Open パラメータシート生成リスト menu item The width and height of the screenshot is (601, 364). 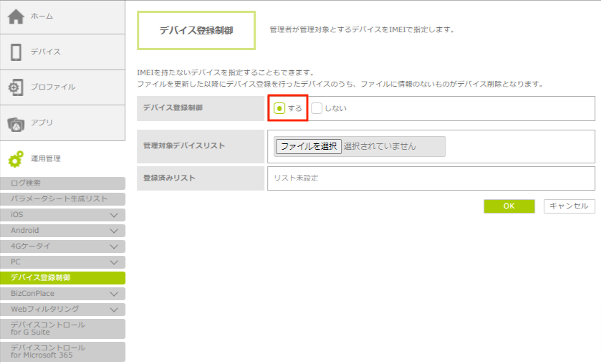(62, 199)
